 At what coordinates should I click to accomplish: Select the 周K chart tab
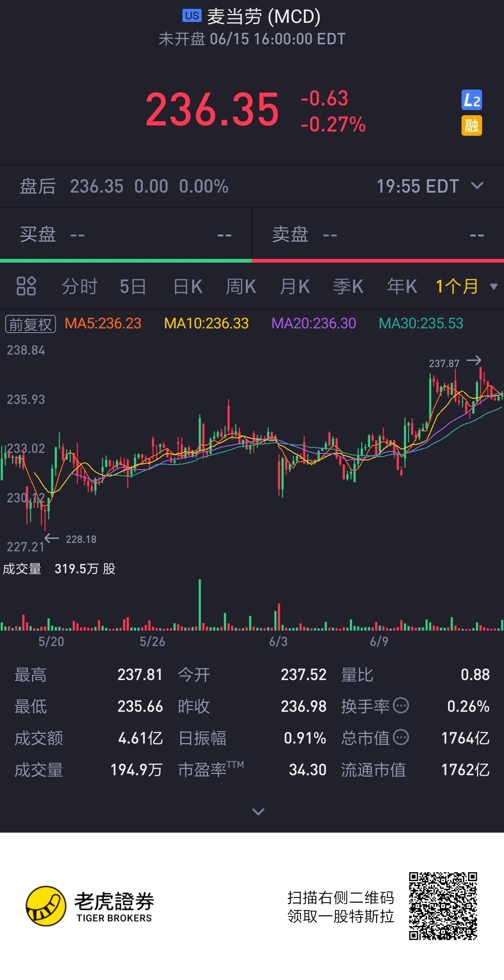click(x=241, y=286)
